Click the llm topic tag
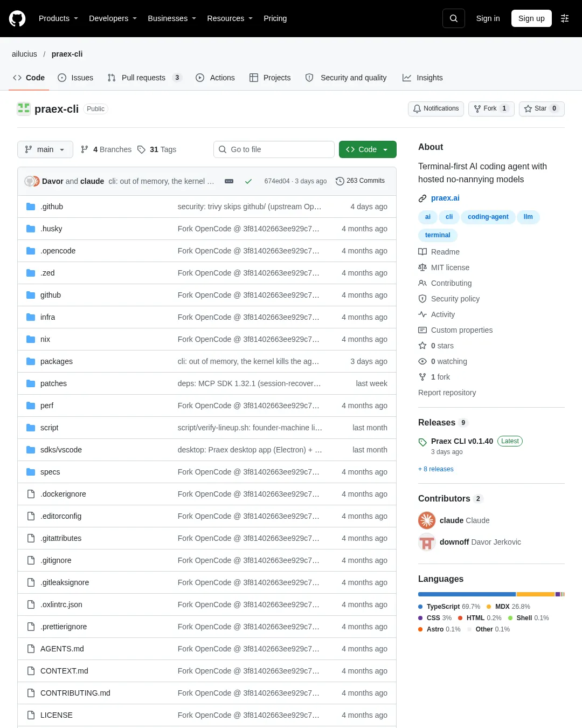582x728 pixels. pos(528,217)
